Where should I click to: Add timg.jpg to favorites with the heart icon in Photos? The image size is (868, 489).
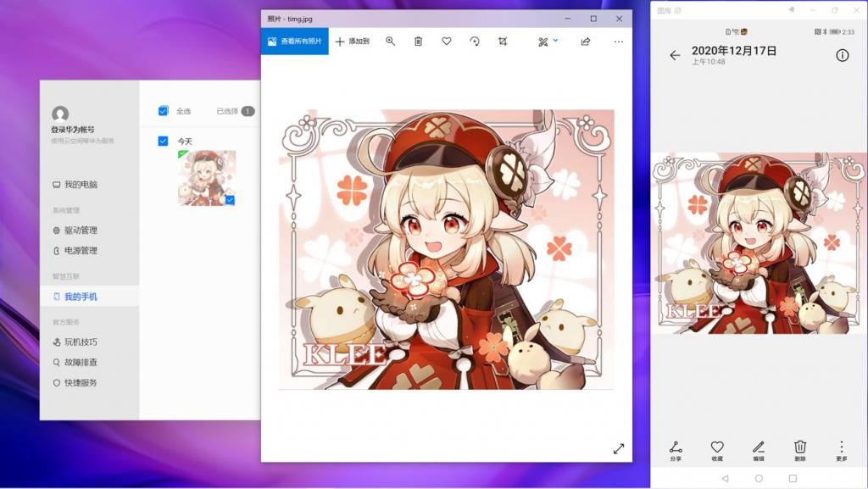coord(447,42)
